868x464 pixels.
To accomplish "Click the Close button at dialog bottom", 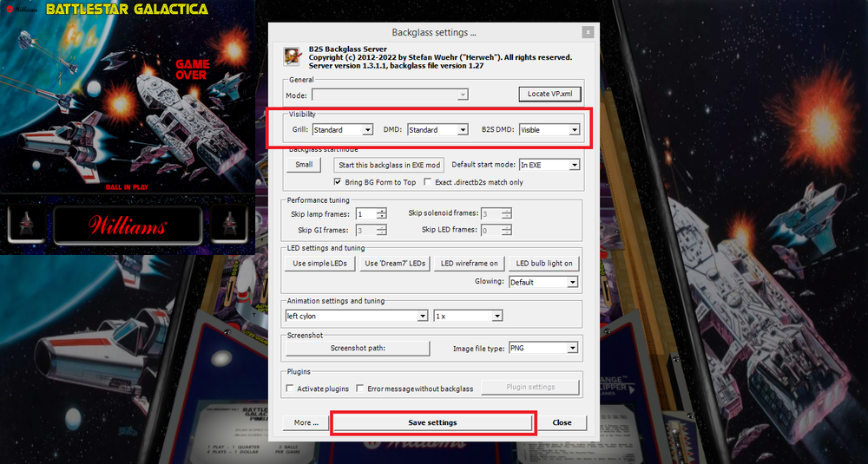I will click(x=562, y=422).
